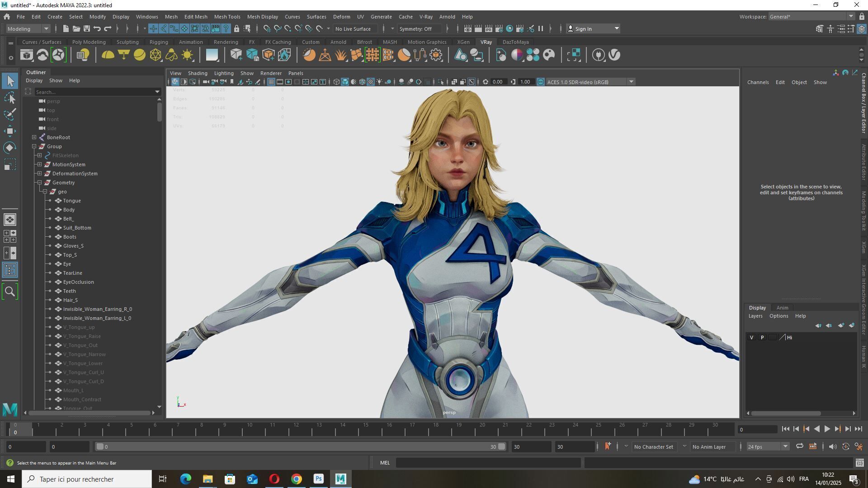Select the Paint Selection tool
868x488 pixels.
(10, 114)
